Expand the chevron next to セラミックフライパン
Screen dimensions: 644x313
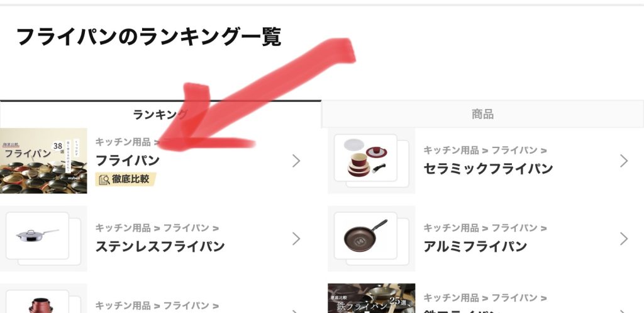pos(624,161)
